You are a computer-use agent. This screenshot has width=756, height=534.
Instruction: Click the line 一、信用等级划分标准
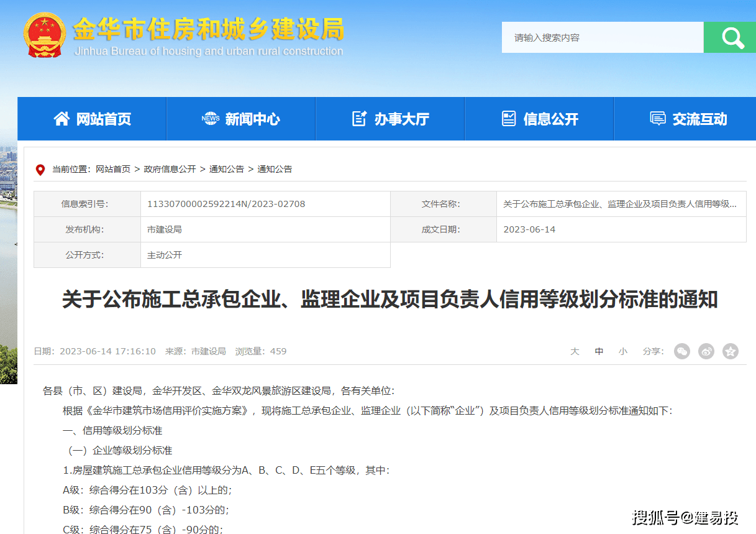[112, 430]
